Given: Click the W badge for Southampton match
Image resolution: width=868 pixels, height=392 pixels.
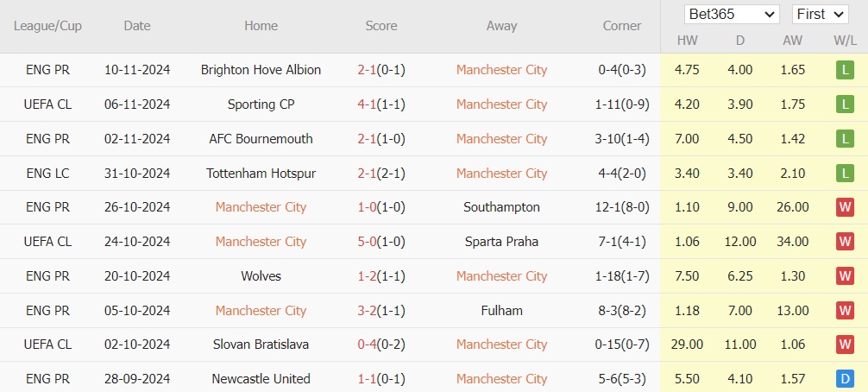Looking at the screenshot, I should (x=843, y=207).
